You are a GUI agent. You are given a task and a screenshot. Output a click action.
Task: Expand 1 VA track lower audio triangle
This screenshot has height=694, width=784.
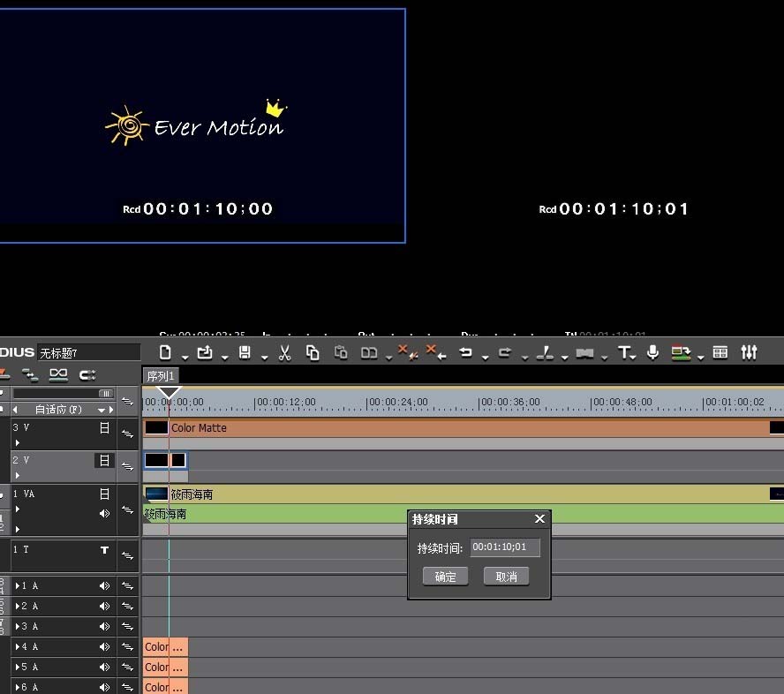(18, 529)
